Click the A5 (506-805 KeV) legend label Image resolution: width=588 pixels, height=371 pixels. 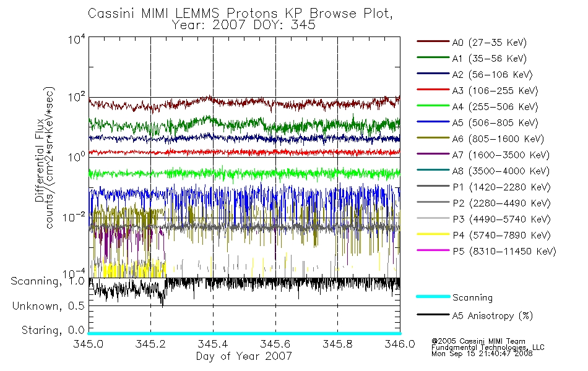[x=495, y=123]
